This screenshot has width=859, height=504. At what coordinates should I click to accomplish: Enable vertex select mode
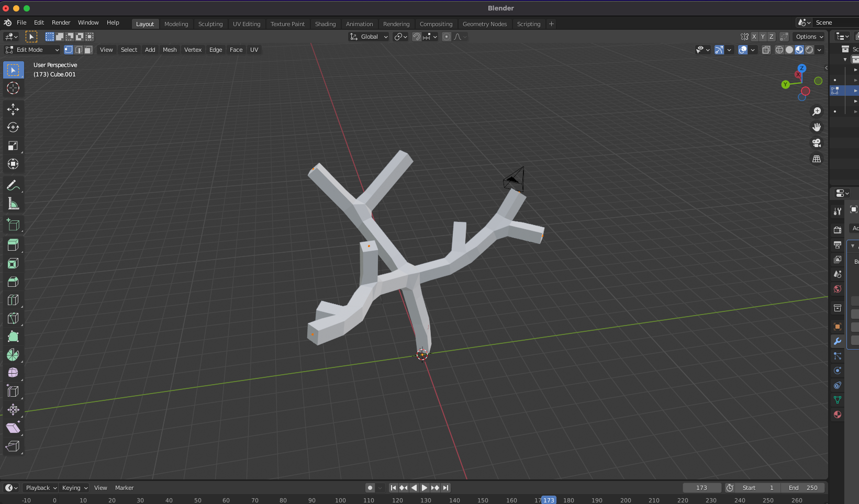[69, 50]
